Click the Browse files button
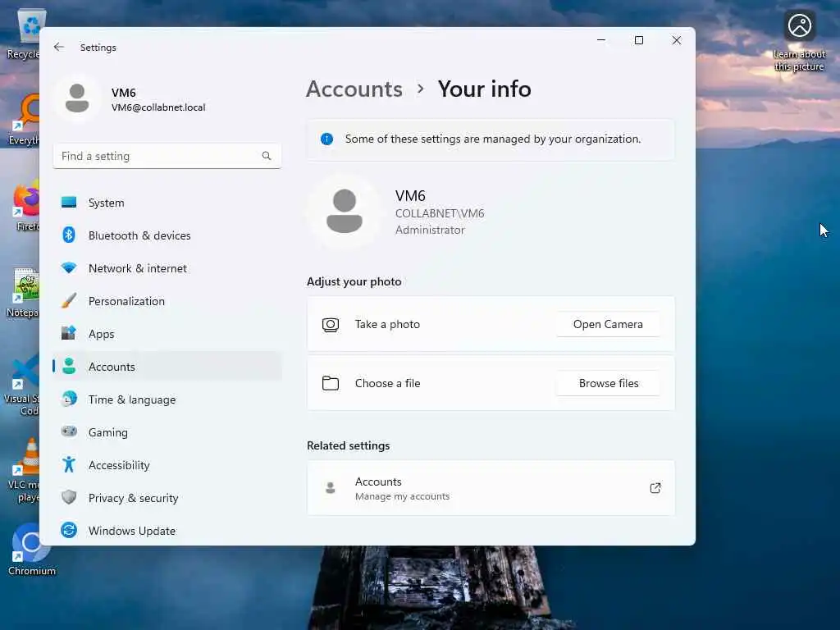 click(608, 383)
